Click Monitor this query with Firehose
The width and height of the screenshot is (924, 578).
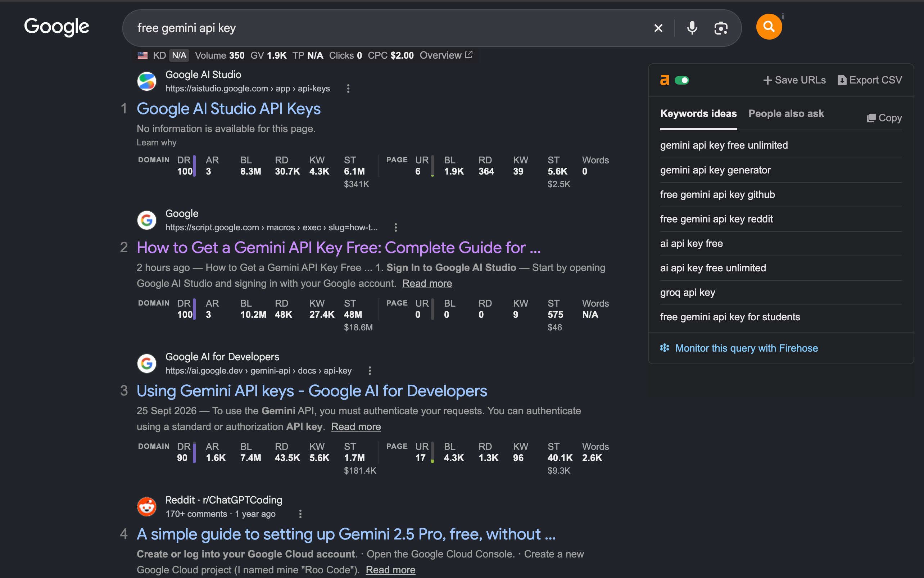746,348
